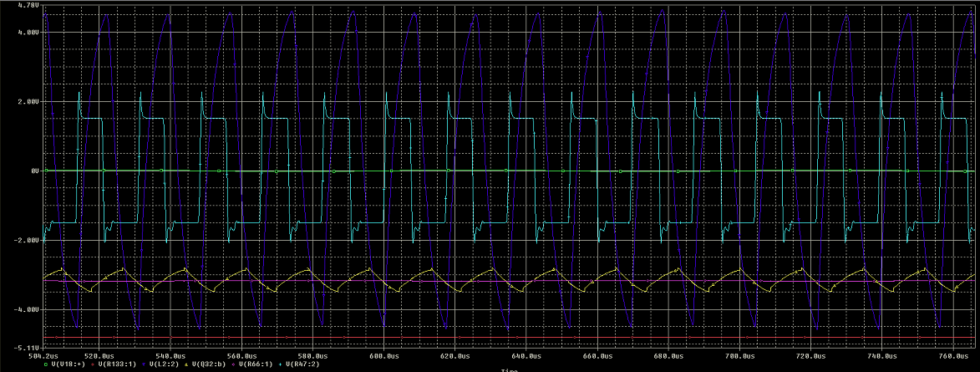Select the V(R133:1) trace label in legend
The width and height of the screenshot is (980, 372).
point(117,364)
